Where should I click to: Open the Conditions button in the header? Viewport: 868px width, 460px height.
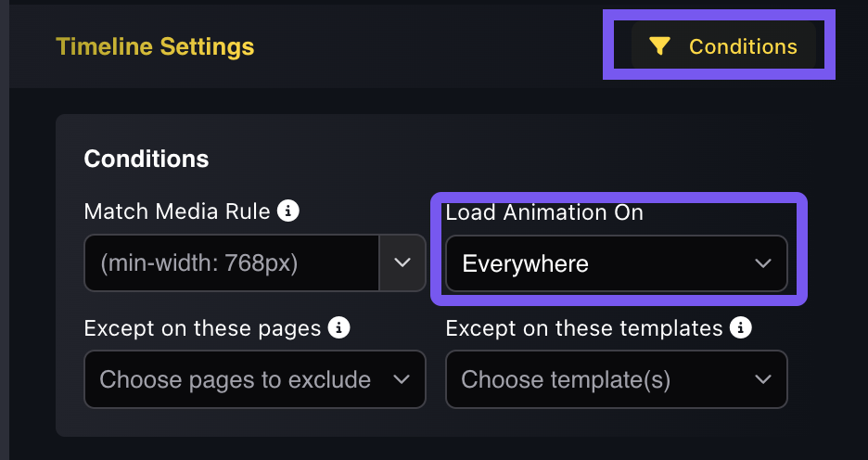pos(723,45)
